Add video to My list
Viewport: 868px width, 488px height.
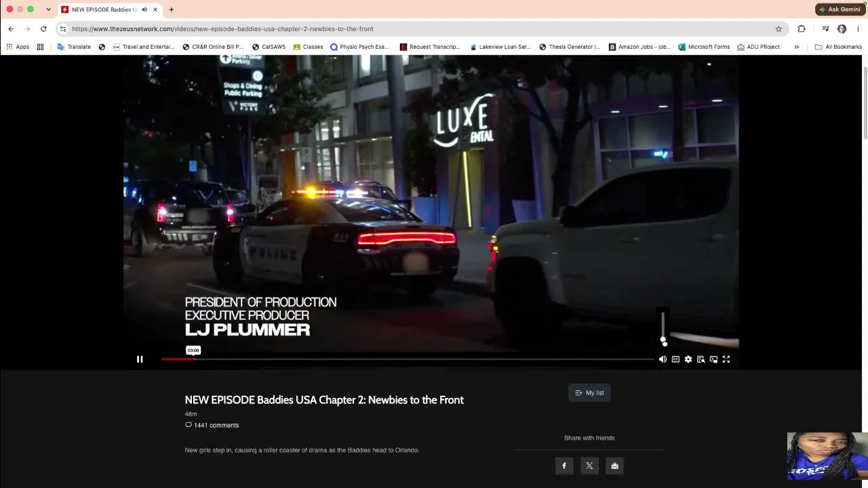589,393
